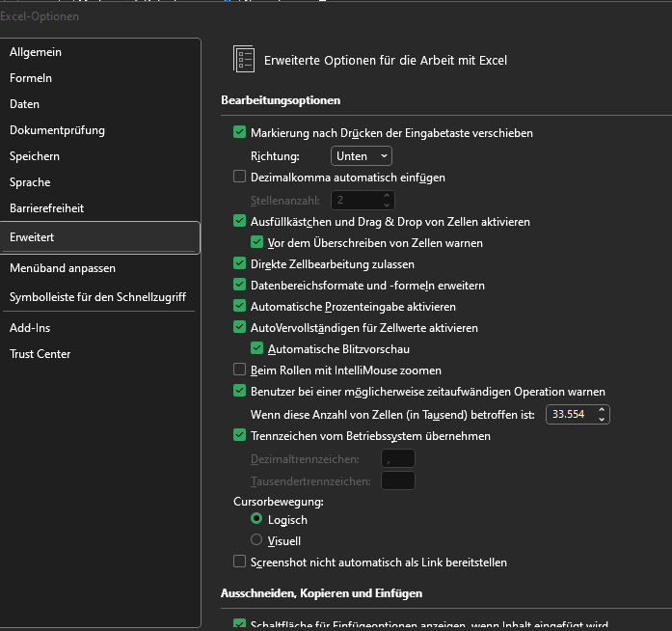
Task: Uncheck Automatische Blitzvorschau
Action: click(256, 348)
